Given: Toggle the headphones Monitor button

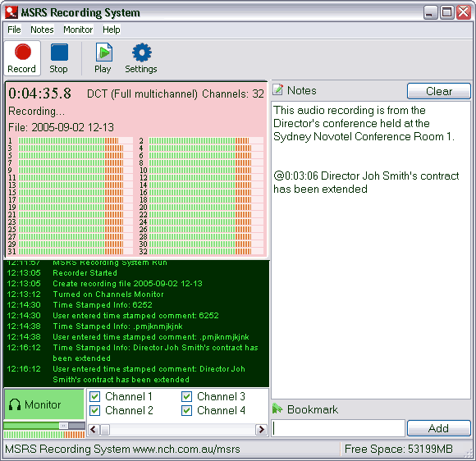Looking at the screenshot, I should 43,404.
